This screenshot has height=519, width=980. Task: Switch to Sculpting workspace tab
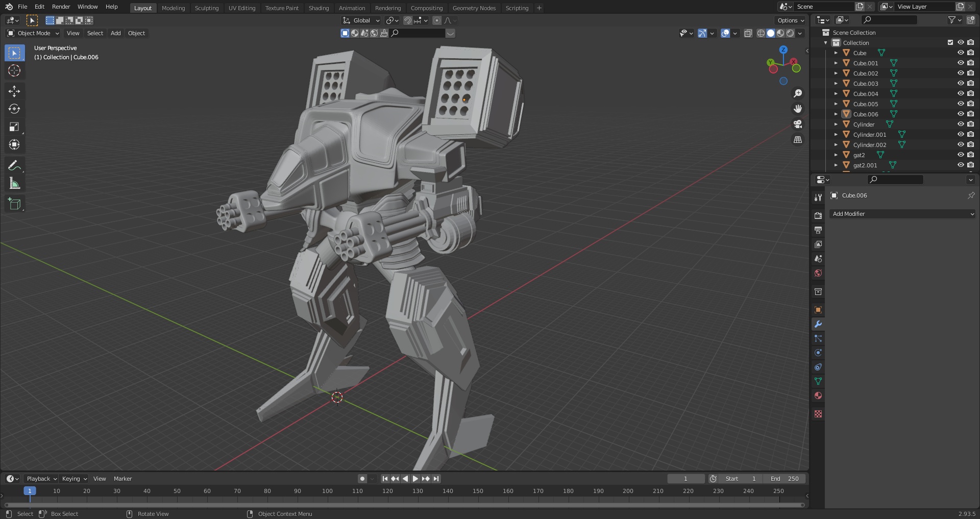[207, 8]
